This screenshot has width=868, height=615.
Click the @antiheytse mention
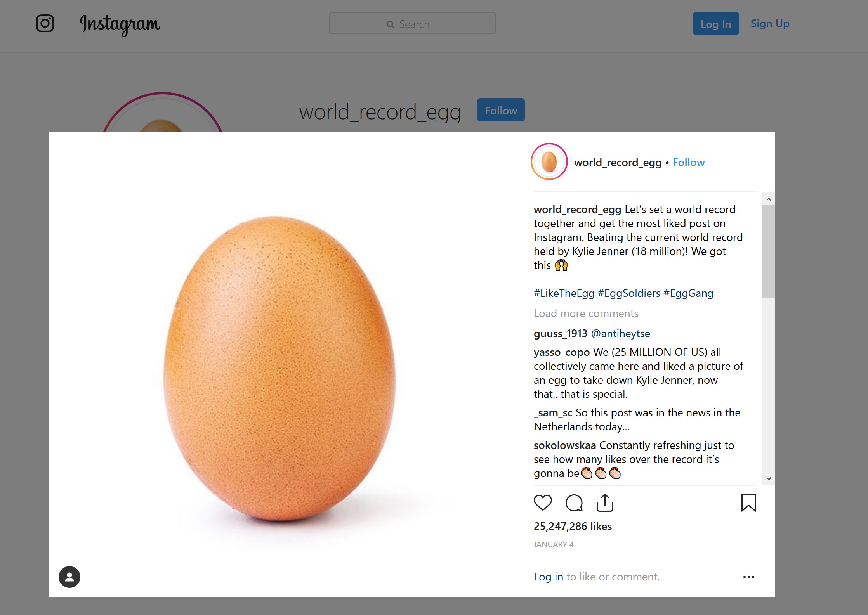click(x=620, y=334)
